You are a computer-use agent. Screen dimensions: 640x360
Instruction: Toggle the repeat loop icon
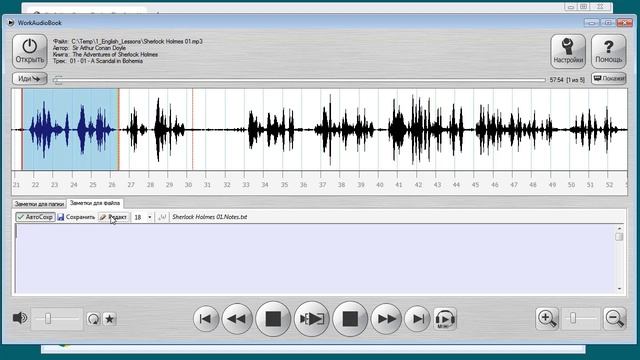point(93,318)
